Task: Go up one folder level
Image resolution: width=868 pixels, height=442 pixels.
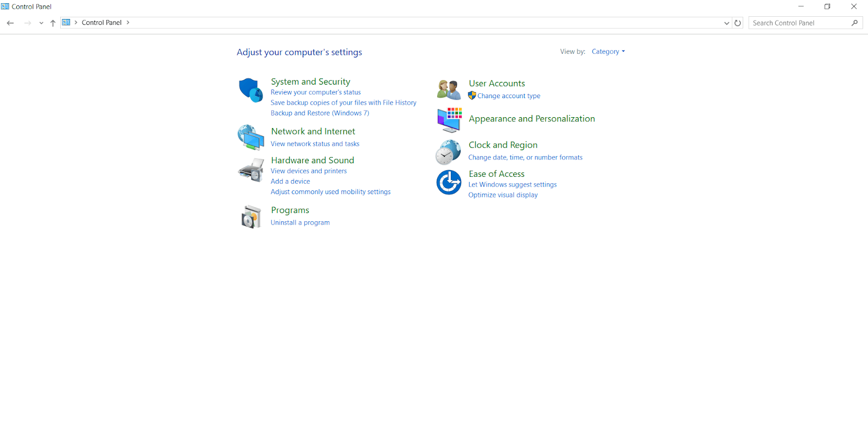Action: [x=53, y=23]
